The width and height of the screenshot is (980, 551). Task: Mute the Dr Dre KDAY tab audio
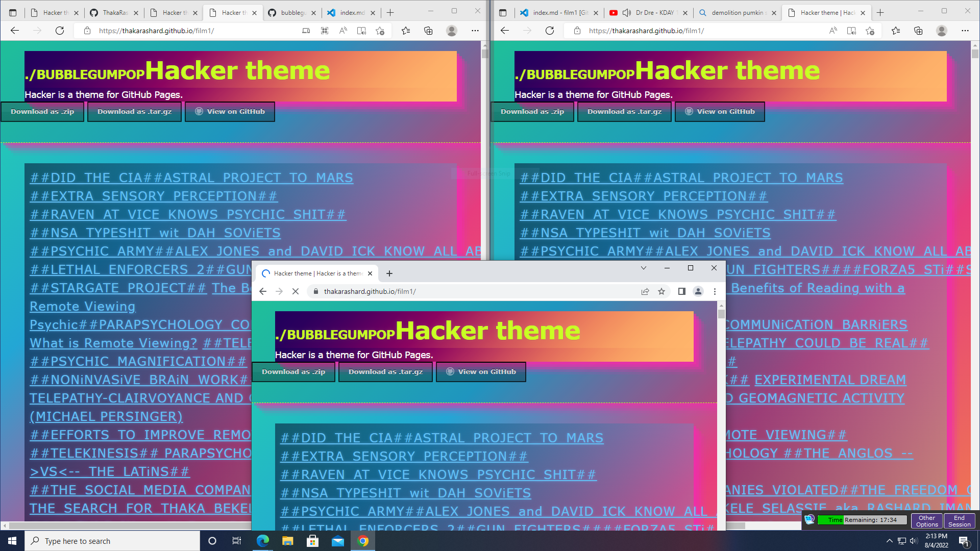tap(627, 13)
